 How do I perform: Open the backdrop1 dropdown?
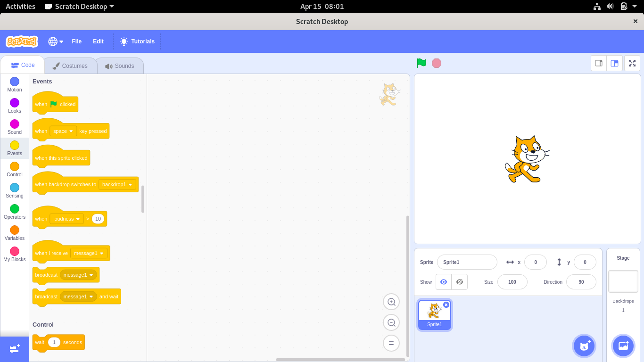coord(117,184)
